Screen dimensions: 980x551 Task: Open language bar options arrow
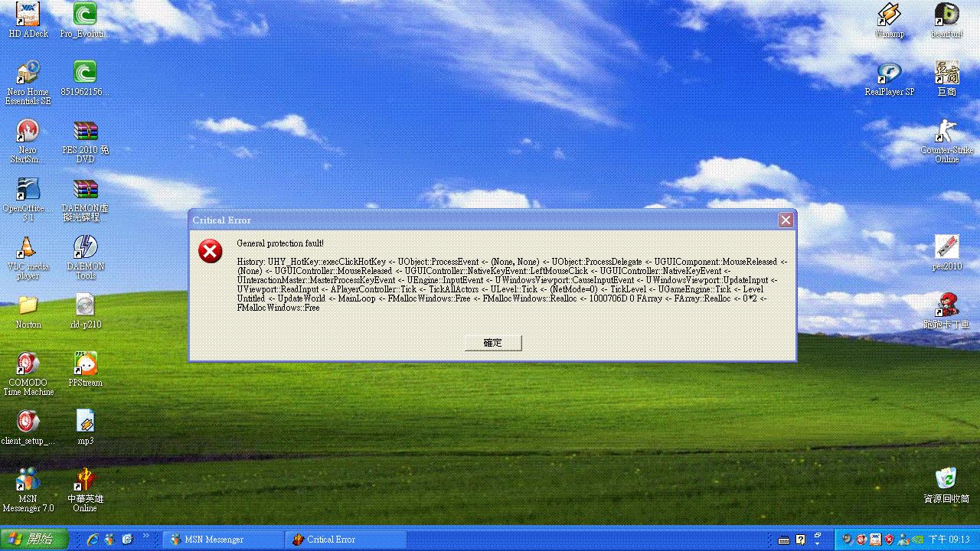point(818,543)
